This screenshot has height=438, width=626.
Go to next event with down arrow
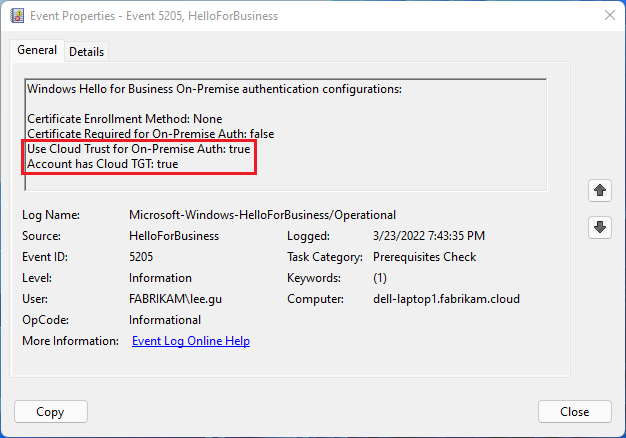[x=599, y=227]
